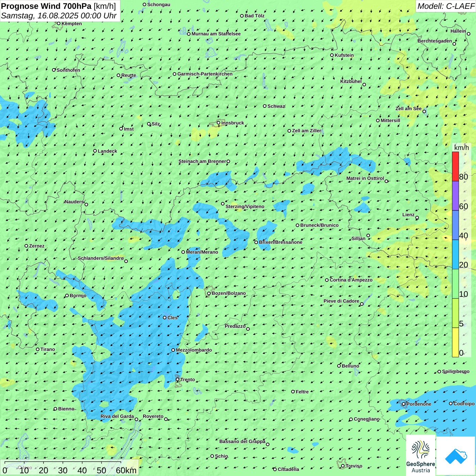The image size is (476, 476).
Task: Click the blue bird logo icon
Action: 456,456
